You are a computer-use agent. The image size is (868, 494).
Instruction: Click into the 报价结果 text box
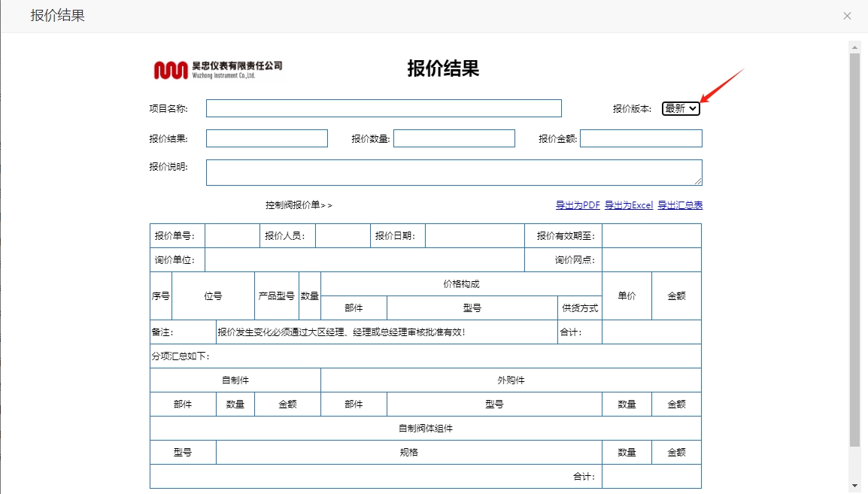click(x=267, y=138)
